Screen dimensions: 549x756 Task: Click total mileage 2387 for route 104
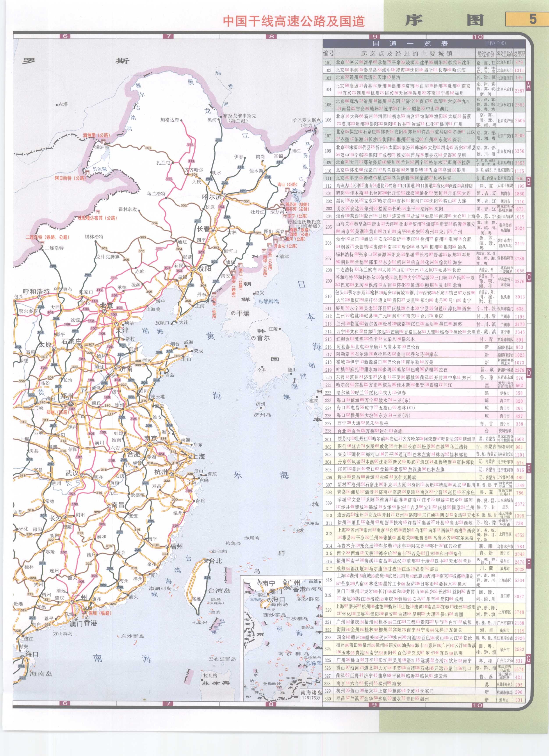(519, 91)
